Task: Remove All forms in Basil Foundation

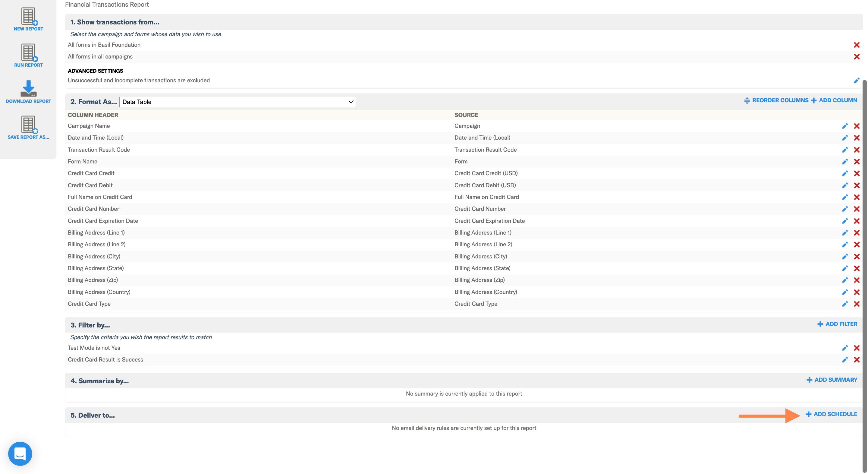Action: click(857, 45)
